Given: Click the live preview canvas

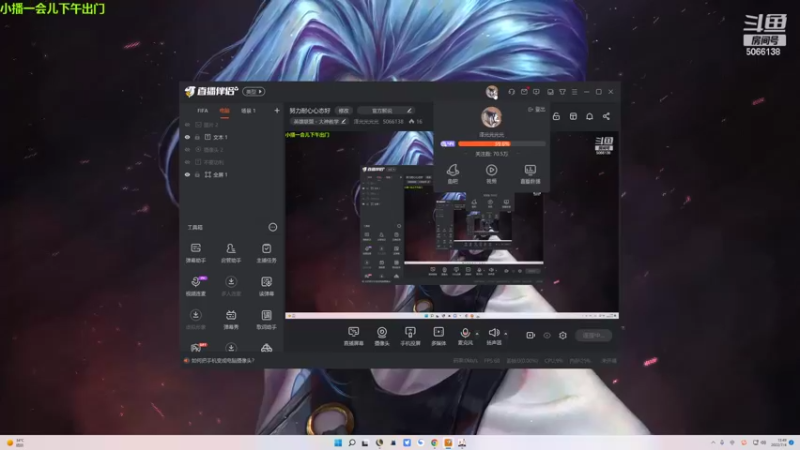Looking at the screenshot, I should tap(452, 224).
